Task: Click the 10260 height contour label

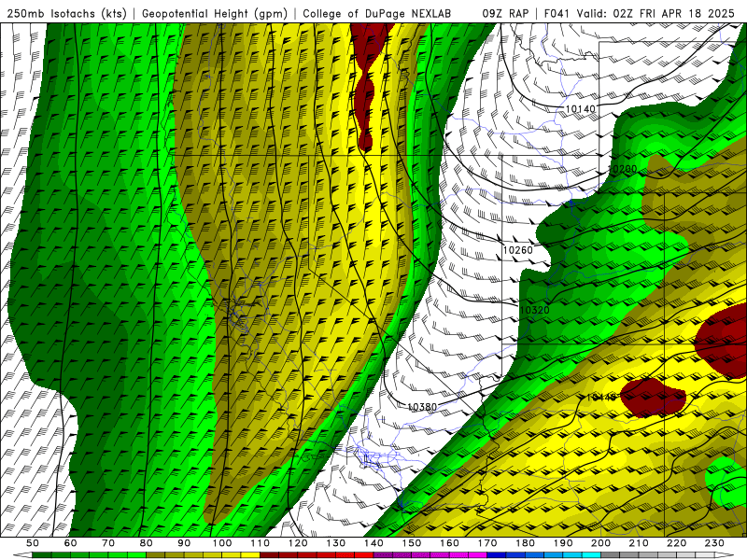Action: click(518, 249)
